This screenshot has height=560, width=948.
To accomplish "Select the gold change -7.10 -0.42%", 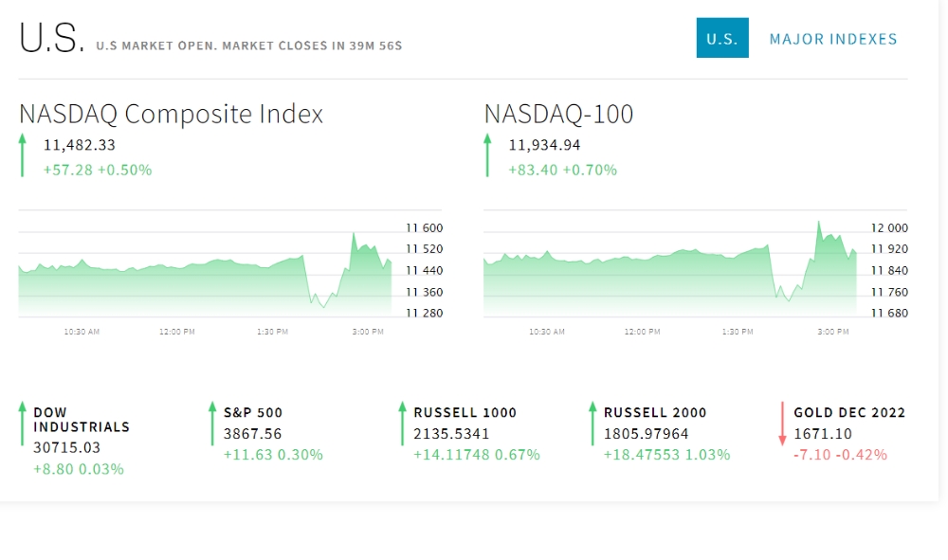I will point(840,454).
